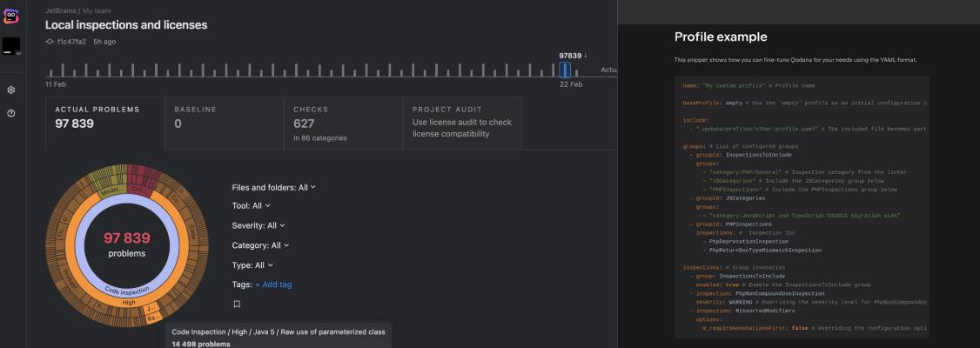Expand the Category: All filter

tap(260, 245)
